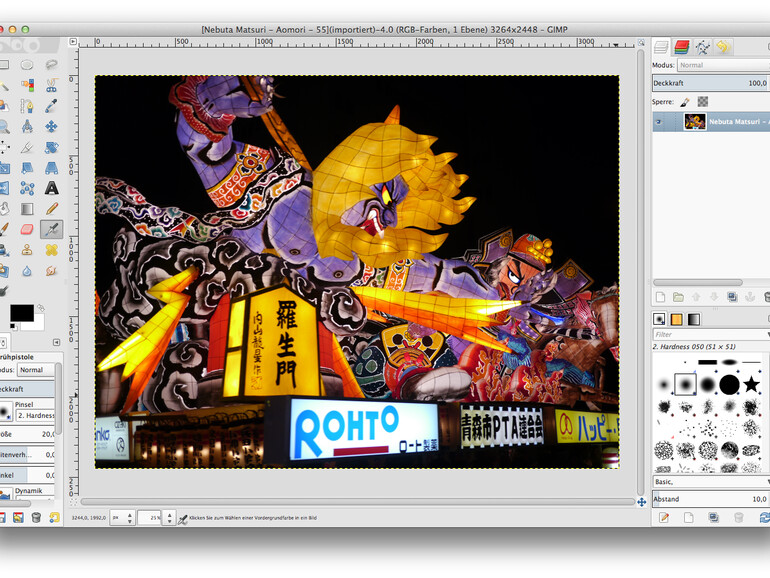
Task: Open the Basic brush tag dropdown
Action: [710, 481]
